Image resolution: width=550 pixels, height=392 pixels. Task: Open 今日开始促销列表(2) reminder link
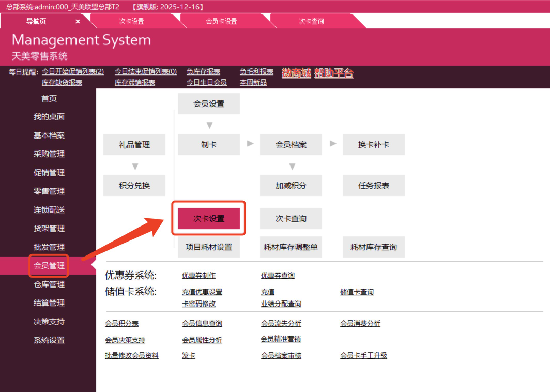tap(73, 72)
